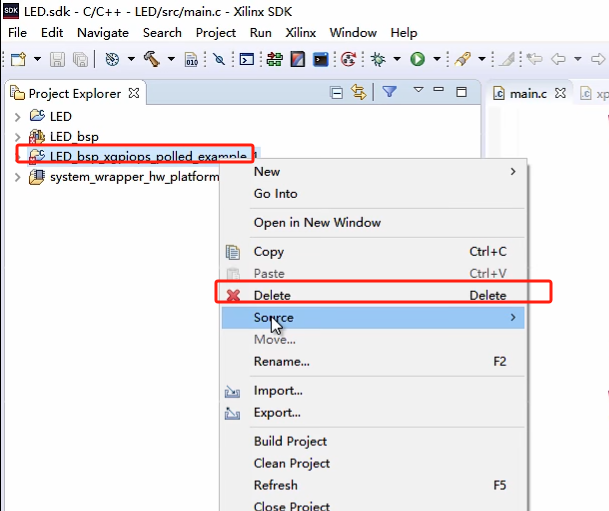Screen dimensions: 609x511
Task: Open the Navigate menu
Action: [103, 33]
